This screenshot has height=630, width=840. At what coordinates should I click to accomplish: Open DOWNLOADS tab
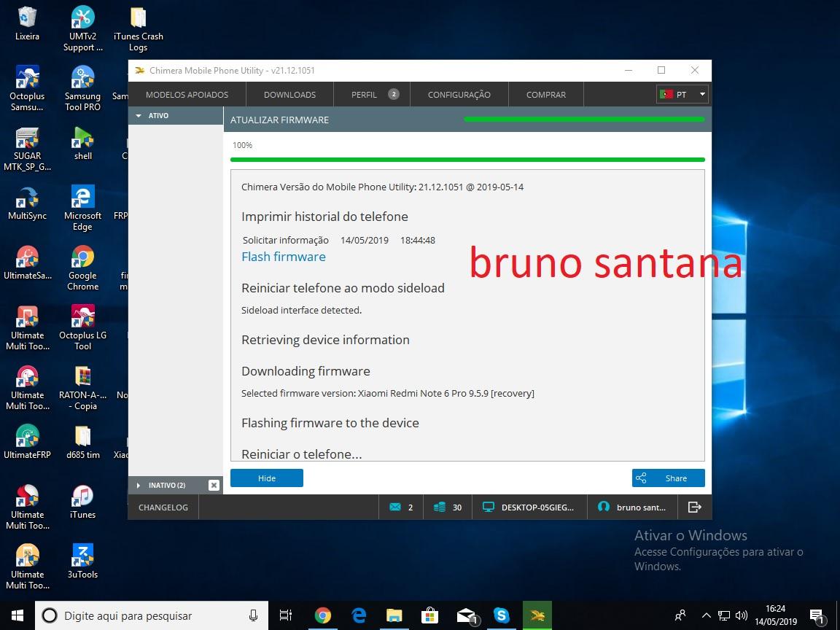point(289,94)
